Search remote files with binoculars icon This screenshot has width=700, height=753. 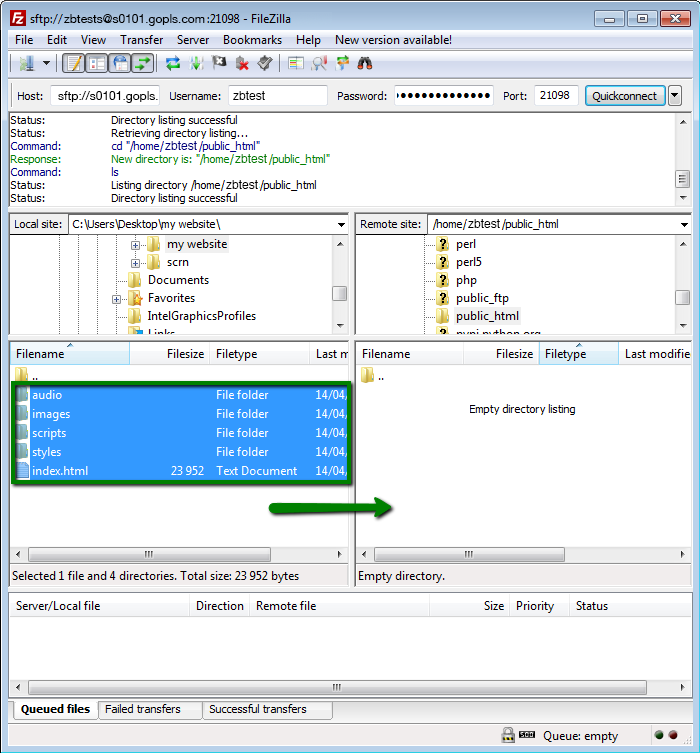coord(365,63)
